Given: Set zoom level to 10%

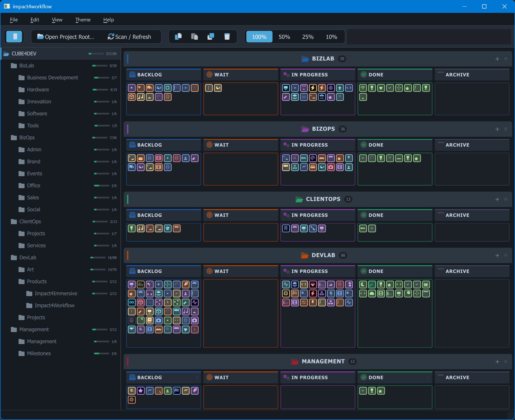Looking at the screenshot, I should tap(331, 37).
